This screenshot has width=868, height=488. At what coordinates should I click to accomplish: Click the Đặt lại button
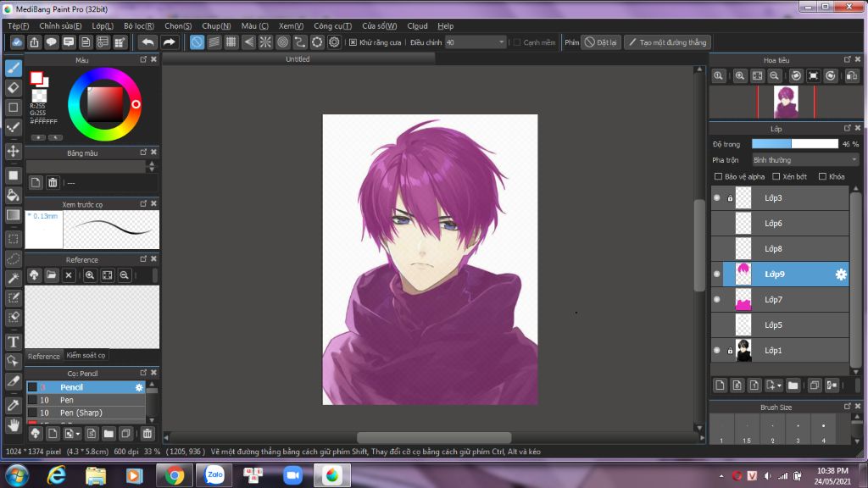(601, 42)
